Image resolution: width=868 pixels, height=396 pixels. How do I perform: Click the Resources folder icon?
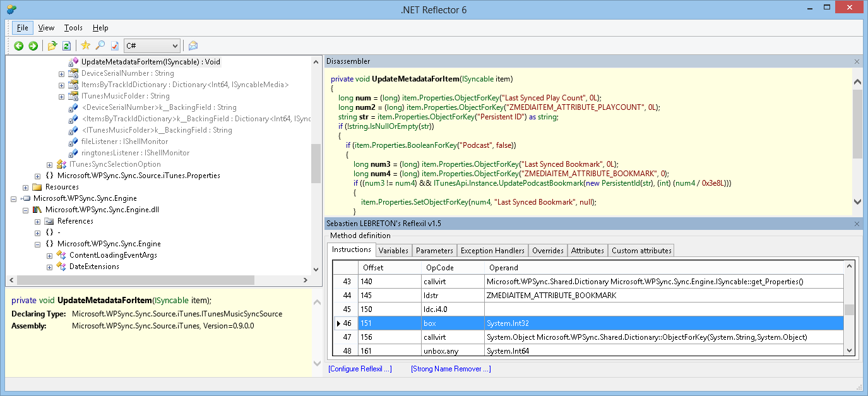coord(37,187)
